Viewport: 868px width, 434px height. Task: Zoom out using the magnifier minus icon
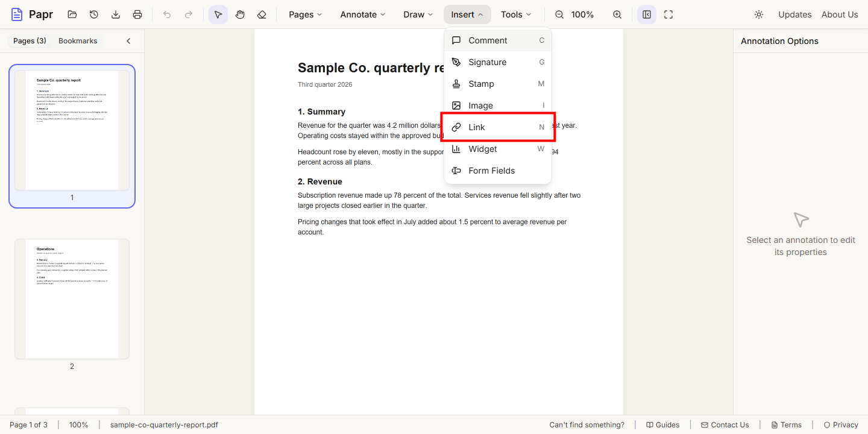click(x=559, y=14)
